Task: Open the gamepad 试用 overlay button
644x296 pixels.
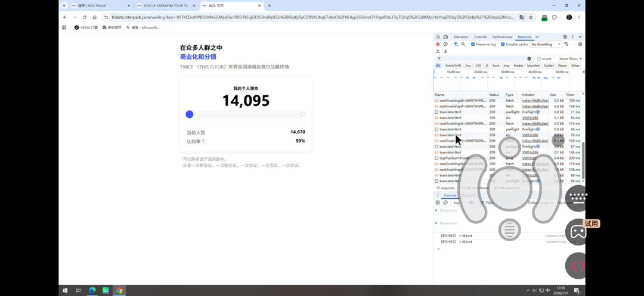Action: click(578, 231)
